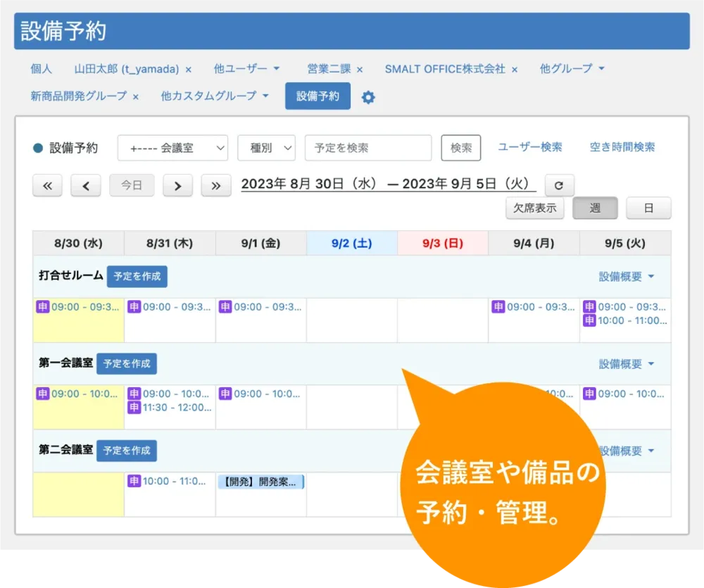
Task: Expand 他ユーザー dropdown
Action: [x=246, y=69]
